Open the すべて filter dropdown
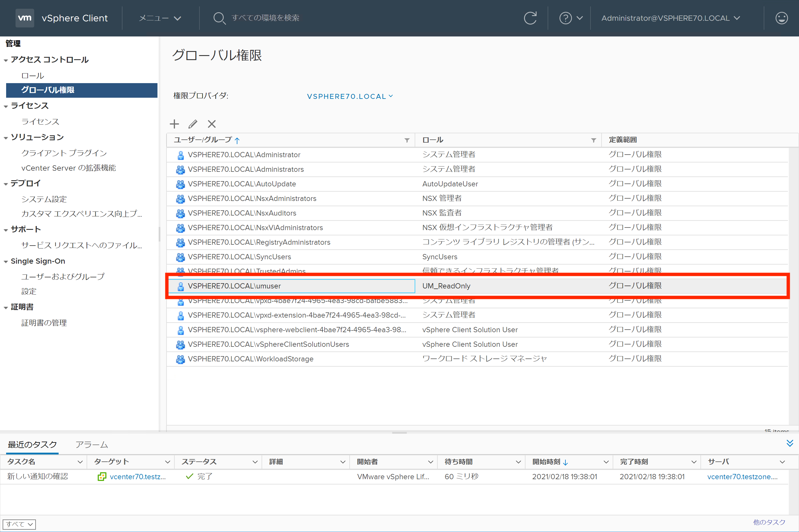This screenshot has width=799, height=532. [x=19, y=524]
